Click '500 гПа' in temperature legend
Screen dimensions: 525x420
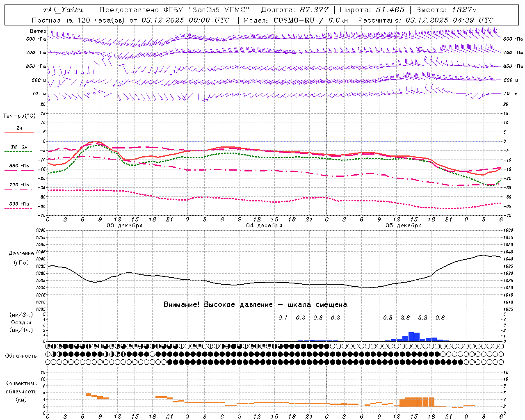(x=19, y=204)
